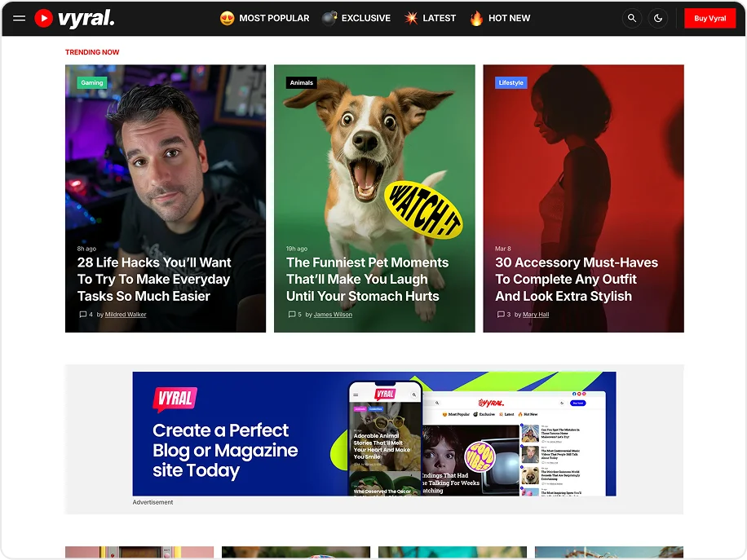
Task: Open the Hot New menu item
Action: point(509,19)
